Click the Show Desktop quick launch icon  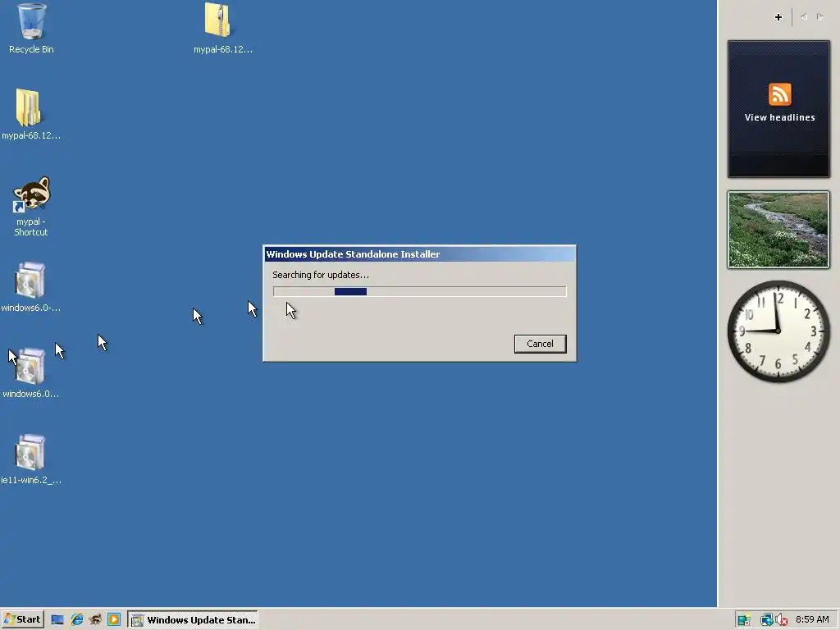57,620
